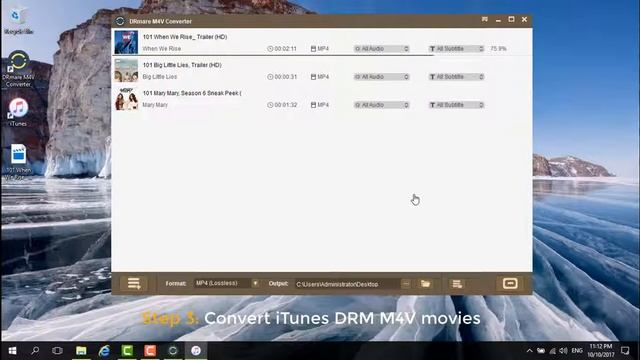Click the 75.9% progress value
This screenshot has height=360, width=640.
[x=498, y=49]
